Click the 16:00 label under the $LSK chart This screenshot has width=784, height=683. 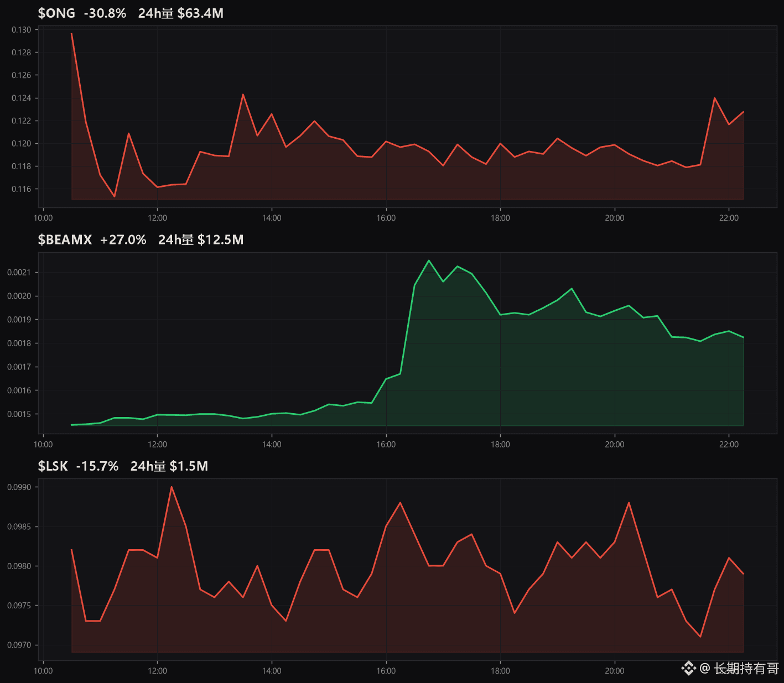click(x=386, y=671)
